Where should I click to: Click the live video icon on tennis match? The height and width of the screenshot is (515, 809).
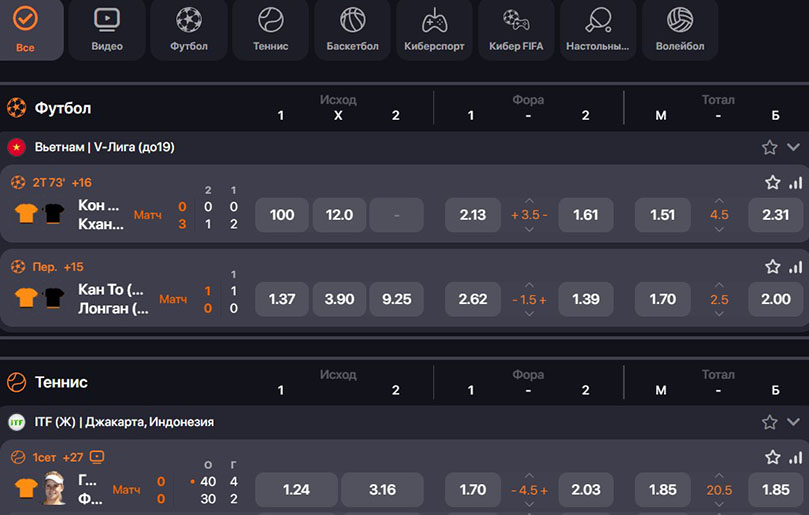tap(97, 457)
